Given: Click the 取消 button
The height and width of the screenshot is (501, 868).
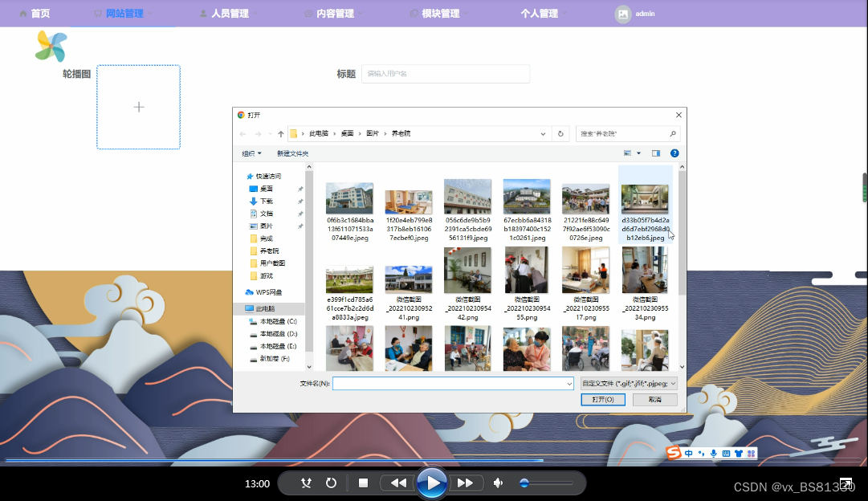Looking at the screenshot, I should (x=655, y=399).
